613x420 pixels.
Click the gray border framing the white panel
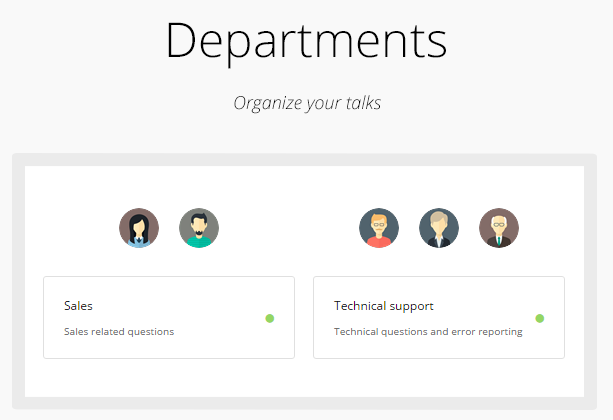click(18, 280)
